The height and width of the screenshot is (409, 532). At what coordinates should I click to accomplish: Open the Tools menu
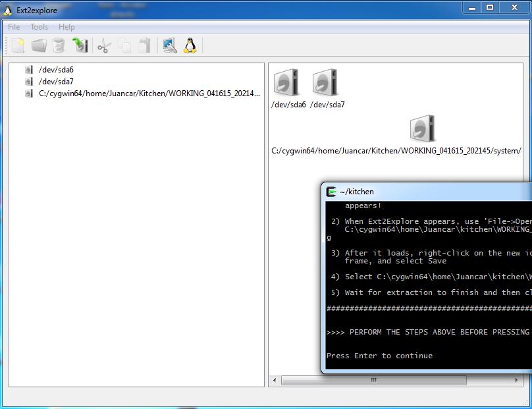pos(40,27)
